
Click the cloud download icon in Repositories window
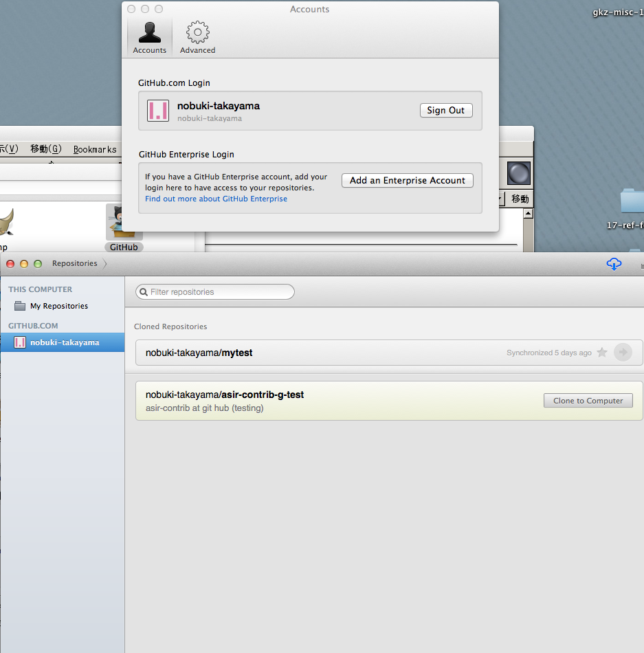[x=614, y=264]
